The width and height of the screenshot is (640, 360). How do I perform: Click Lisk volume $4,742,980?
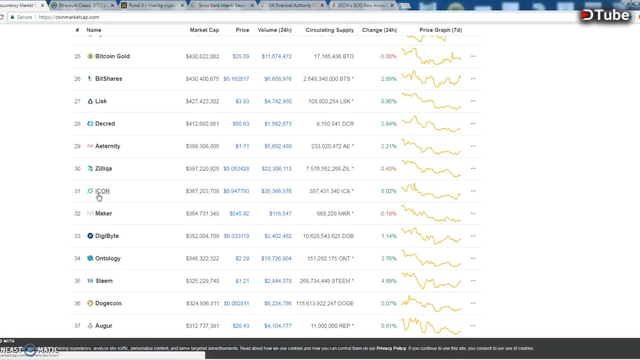coord(278,101)
